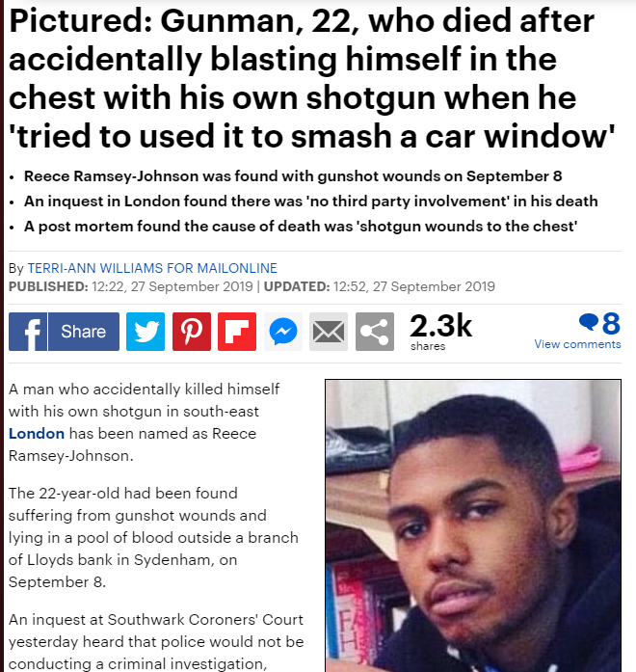636x672 pixels.
Task: Click the photo of Reece Ramsey-Johnson
Action: pyautogui.click(x=473, y=525)
